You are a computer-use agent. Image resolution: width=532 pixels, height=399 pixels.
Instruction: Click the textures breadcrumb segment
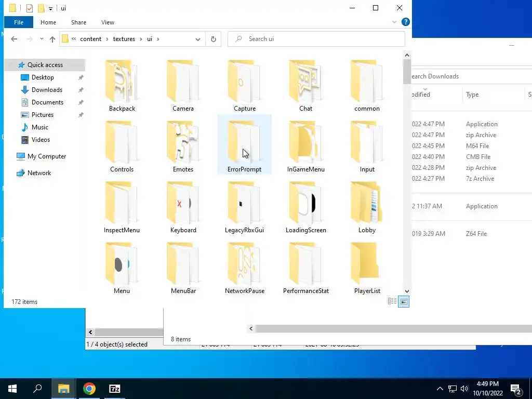pos(124,39)
